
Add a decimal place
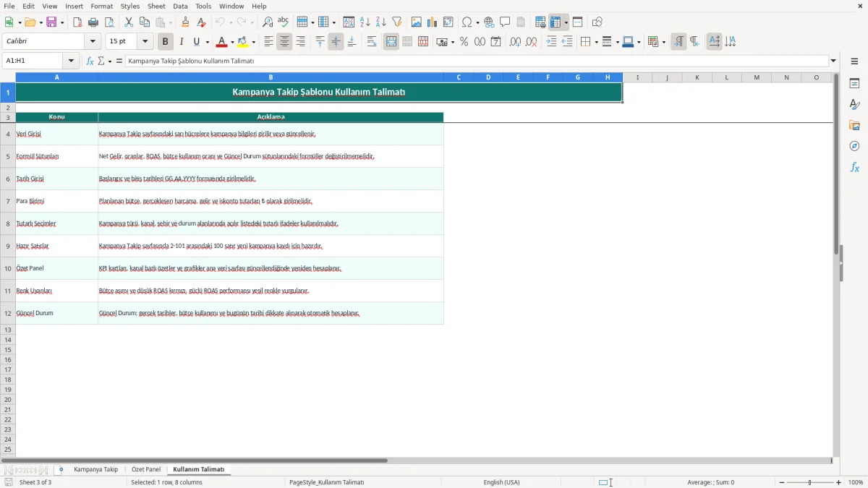tap(515, 42)
